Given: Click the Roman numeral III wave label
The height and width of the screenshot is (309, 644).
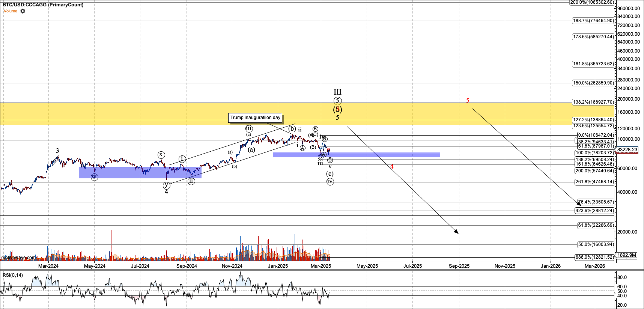Looking at the screenshot, I should point(337,92).
